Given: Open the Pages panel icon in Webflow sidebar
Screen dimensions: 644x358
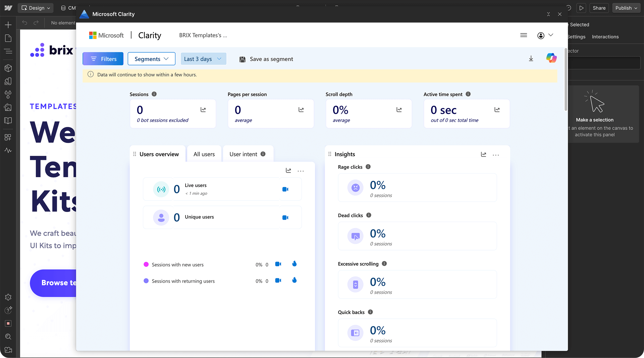Looking at the screenshot, I should [x=8, y=38].
